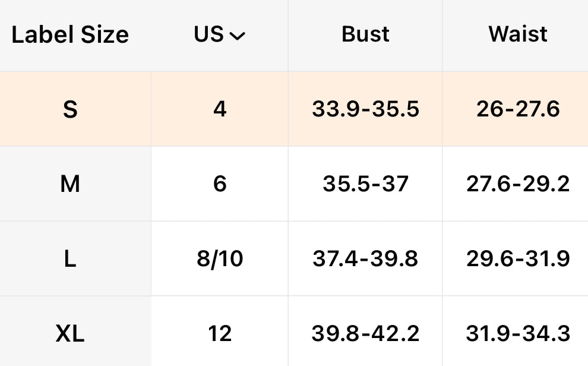Viewport: 588px width, 366px height.
Task: Open the US size unit dropdown chevron
Action: tap(237, 36)
